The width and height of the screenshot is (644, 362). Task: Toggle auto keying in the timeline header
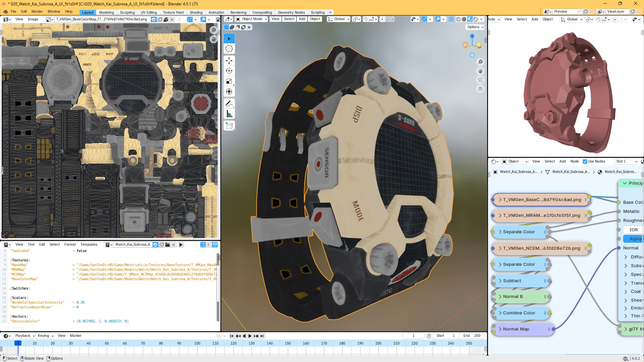219,336
